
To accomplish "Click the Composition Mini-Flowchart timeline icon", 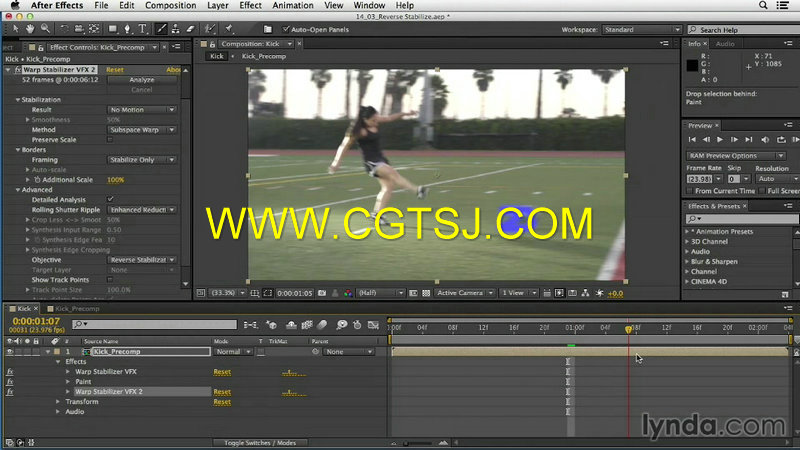I will coord(251,324).
